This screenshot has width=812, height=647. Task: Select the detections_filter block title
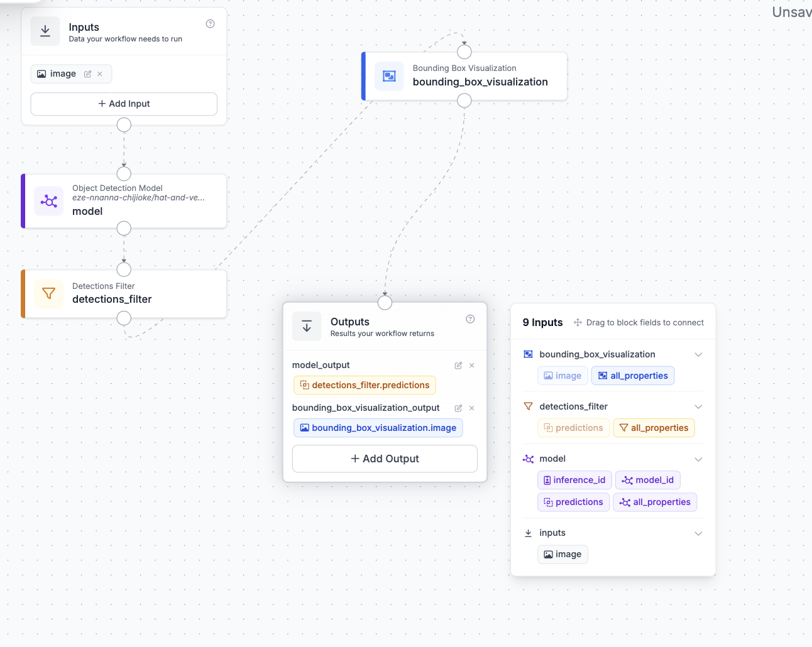click(x=112, y=300)
